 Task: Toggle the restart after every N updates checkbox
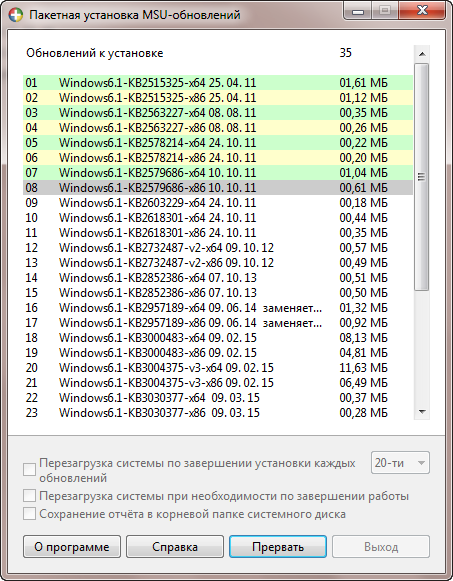pos(29,469)
